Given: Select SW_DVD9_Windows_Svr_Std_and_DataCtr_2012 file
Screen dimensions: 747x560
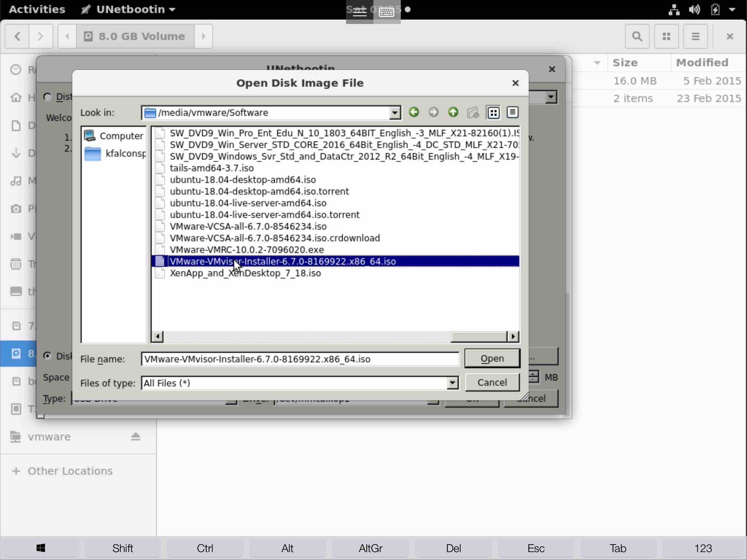Looking at the screenshot, I should tap(336, 156).
